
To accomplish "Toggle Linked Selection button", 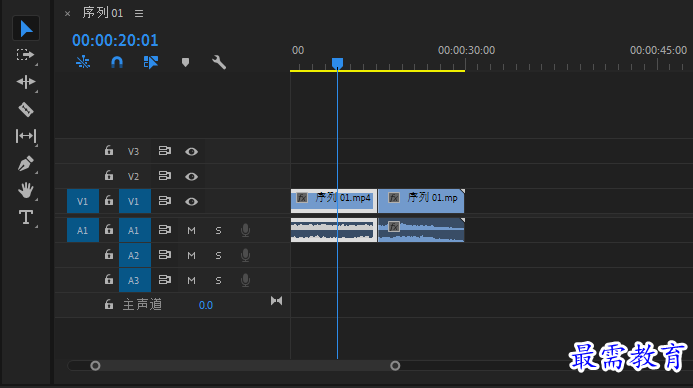I will (x=151, y=62).
